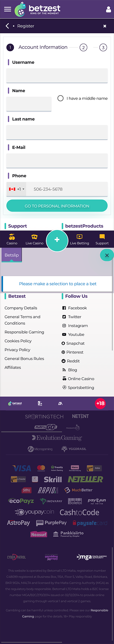
Task: Close the betslip with teal X
Action: click(x=107, y=255)
